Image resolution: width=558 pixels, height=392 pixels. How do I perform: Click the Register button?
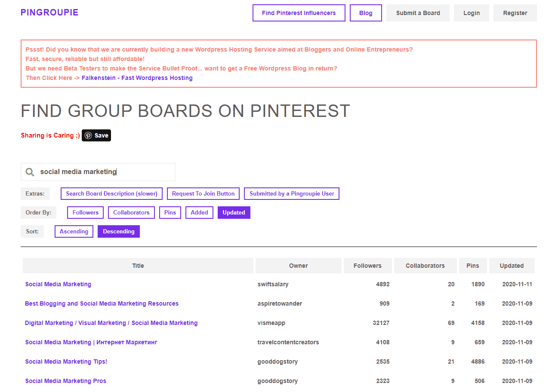pos(515,13)
